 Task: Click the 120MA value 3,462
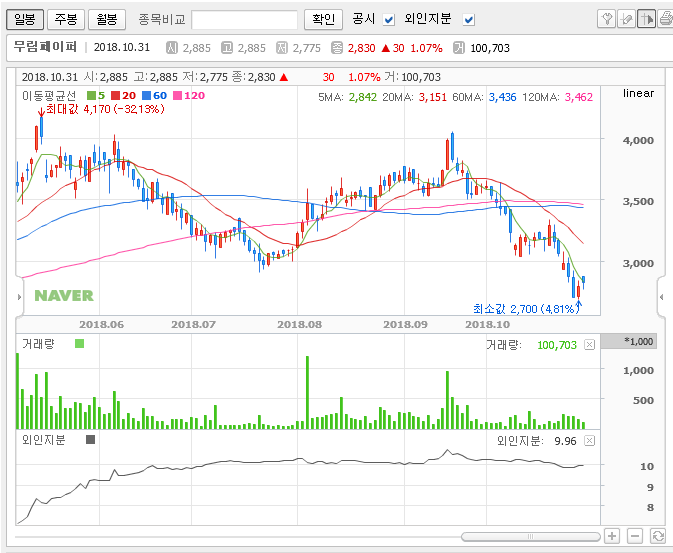click(579, 97)
